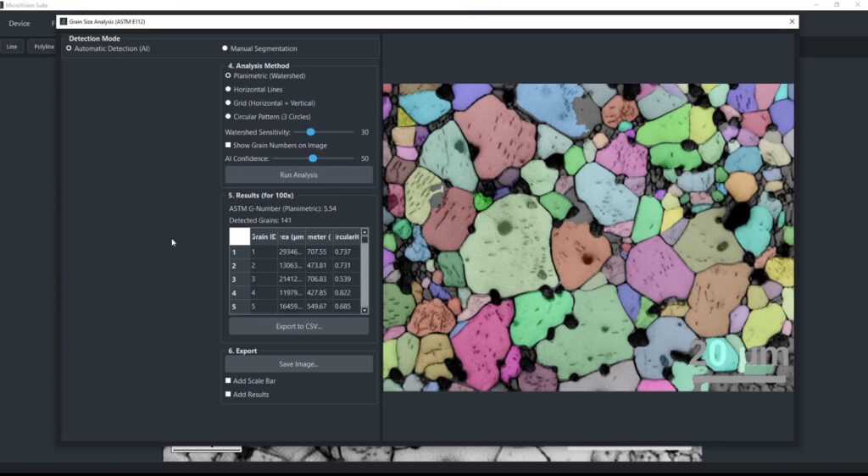Choose Planimetric (Watershed) analysis method

tap(228, 75)
